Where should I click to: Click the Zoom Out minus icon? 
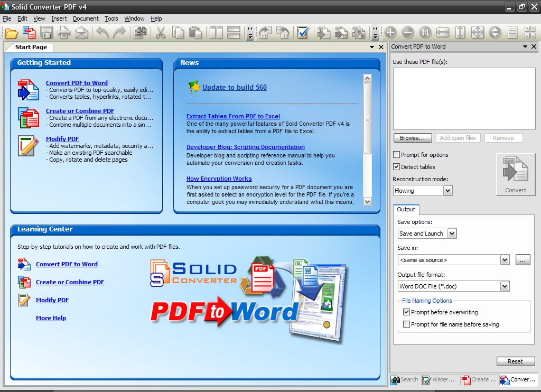(408, 33)
